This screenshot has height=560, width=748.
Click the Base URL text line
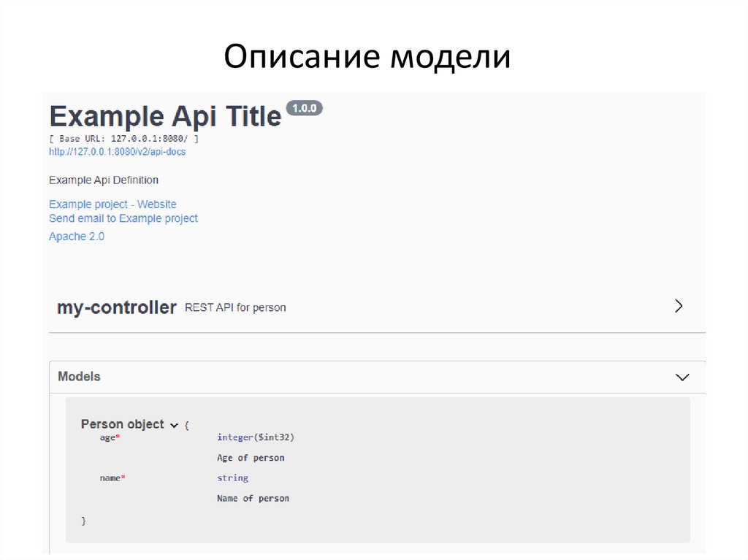pyautogui.click(x=123, y=139)
